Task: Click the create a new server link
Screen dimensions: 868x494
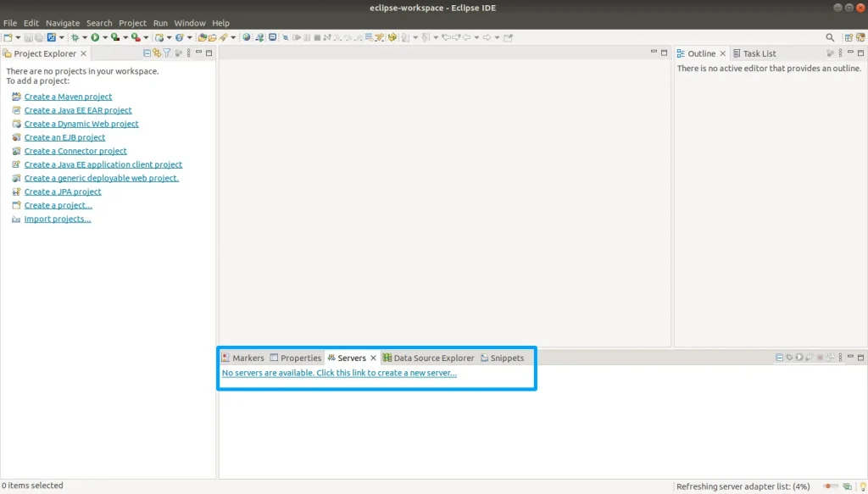Action: coord(339,373)
